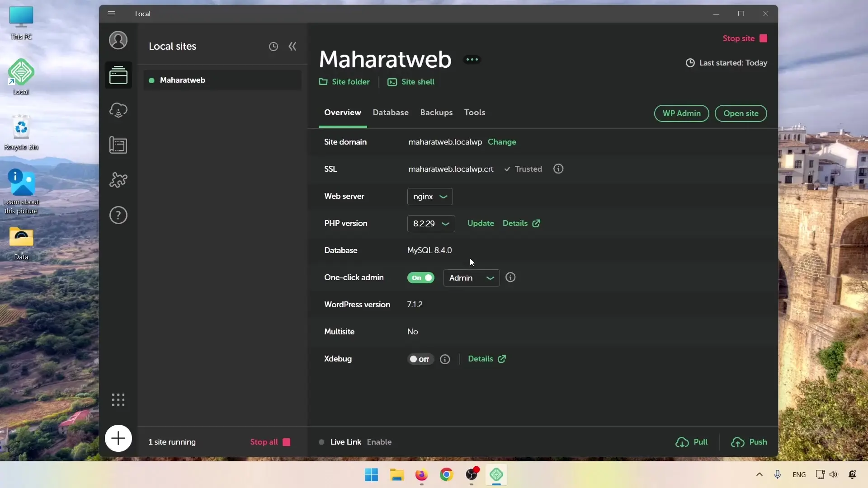Image resolution: width=868 pixels, height=488 pixels.
Task: Switch to the Database tab
Action: [x=391, y=113]
